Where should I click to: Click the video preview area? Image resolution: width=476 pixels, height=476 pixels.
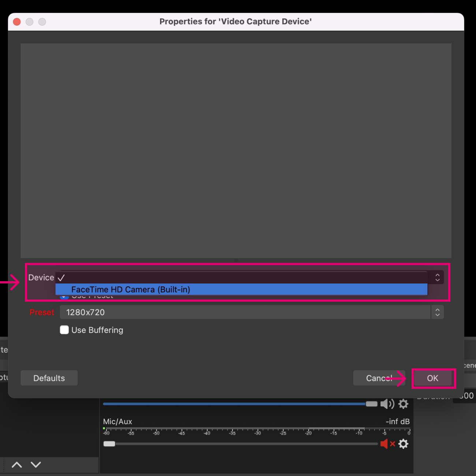[x=236, y=150]
